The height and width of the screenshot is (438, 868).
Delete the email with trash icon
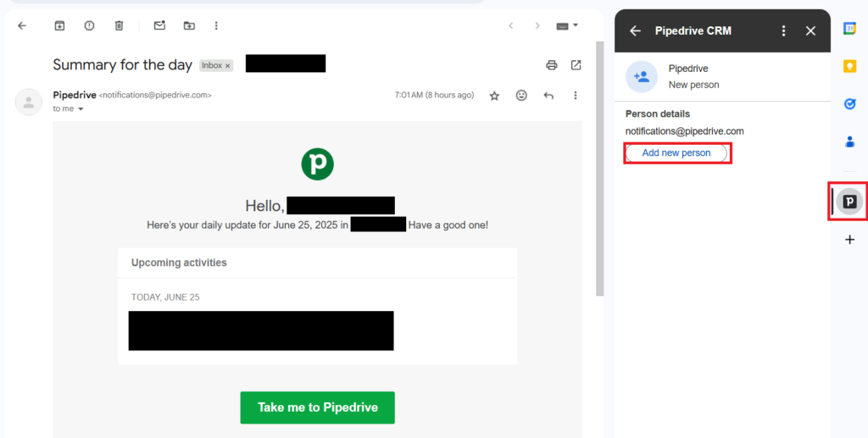coord(119,25)
